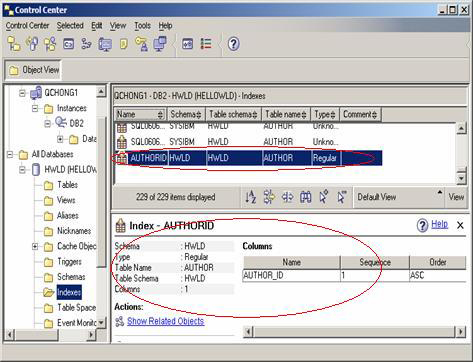The width and height of the screenshot is (473, 362).
Task: Open the Filter icon in contents toolbar
Action: (269, 197)
